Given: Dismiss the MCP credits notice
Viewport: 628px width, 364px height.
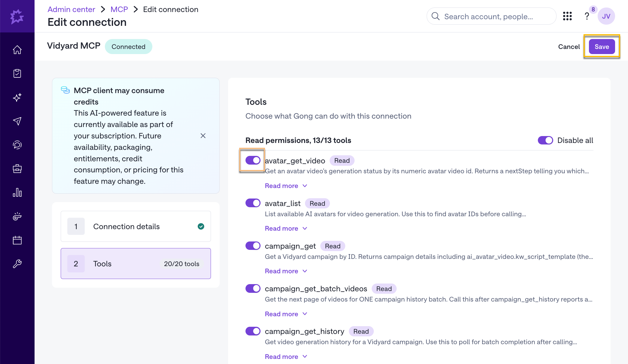Looking at the screenshot, I should tap(203, 136).
